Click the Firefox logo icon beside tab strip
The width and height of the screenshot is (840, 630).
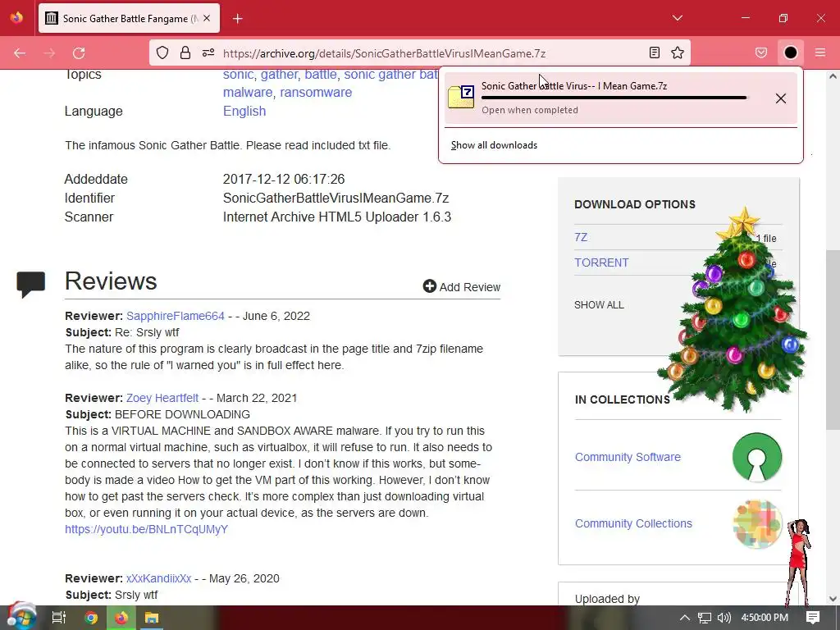(16, 18)
